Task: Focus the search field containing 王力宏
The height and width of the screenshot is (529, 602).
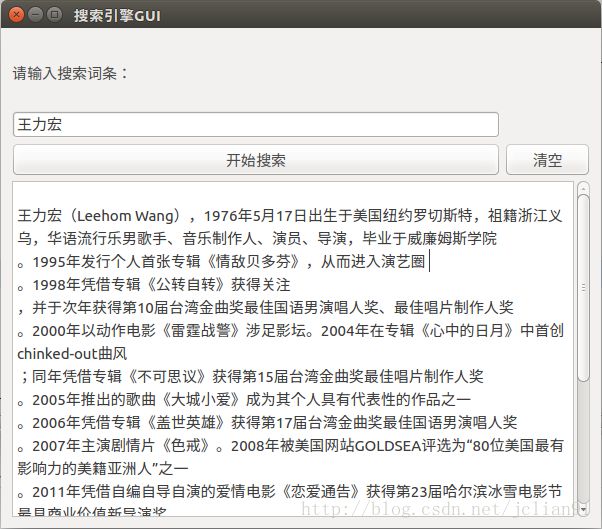Action: tap(256, 124)
